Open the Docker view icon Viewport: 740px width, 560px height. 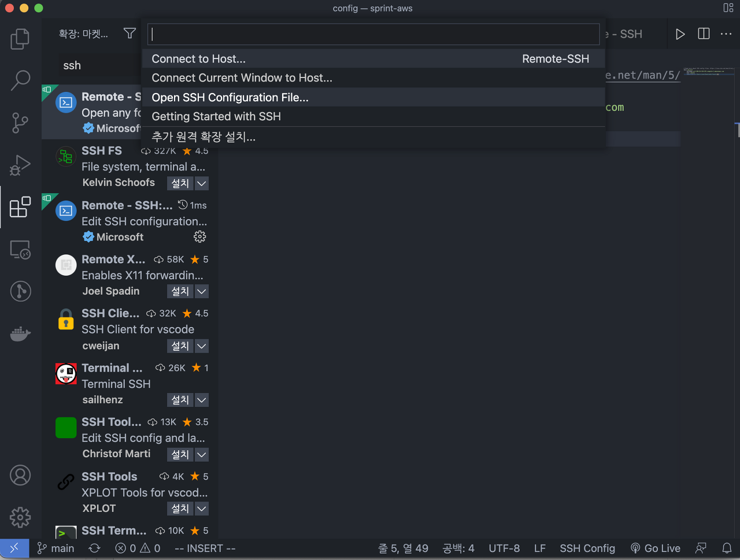pos(20,333)
